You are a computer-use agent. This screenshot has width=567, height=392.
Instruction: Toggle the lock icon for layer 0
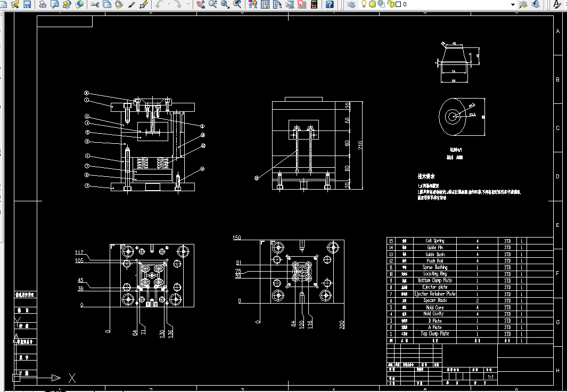tap(391, 4)
